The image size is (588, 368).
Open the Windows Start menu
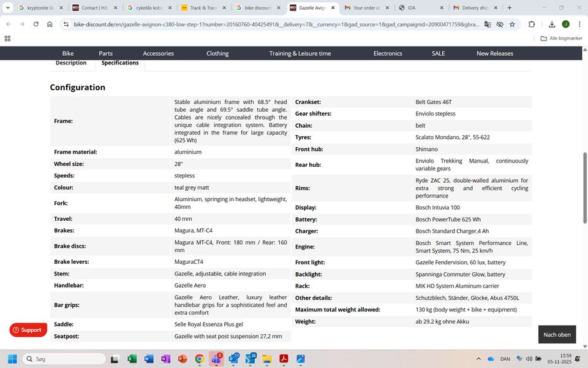[12, 359]
